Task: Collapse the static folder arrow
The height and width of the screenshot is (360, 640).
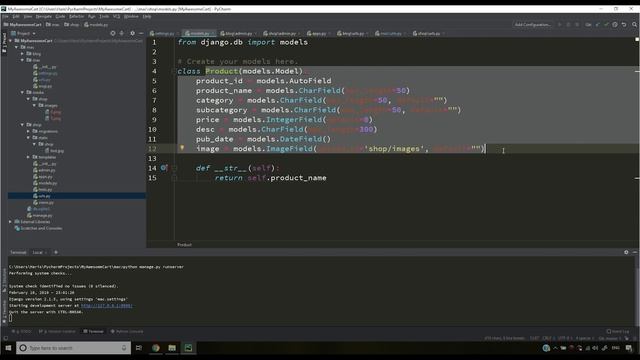Action: (x=28, y=138)
